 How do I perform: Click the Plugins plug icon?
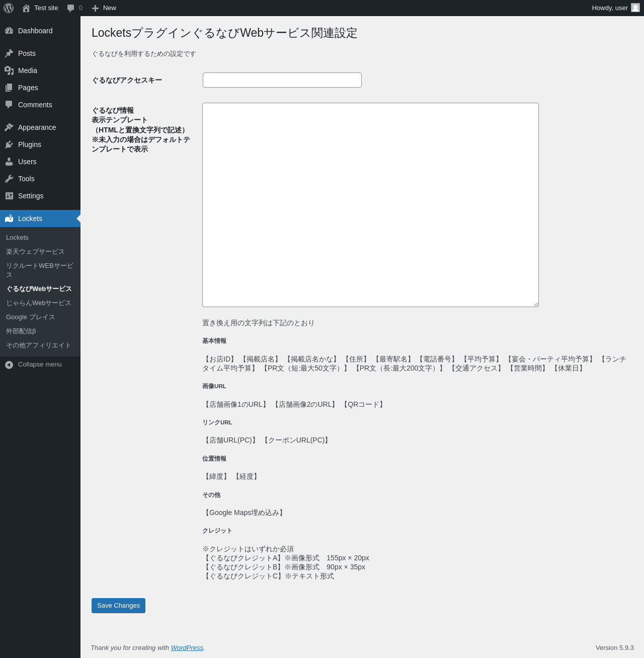point(9,144)
